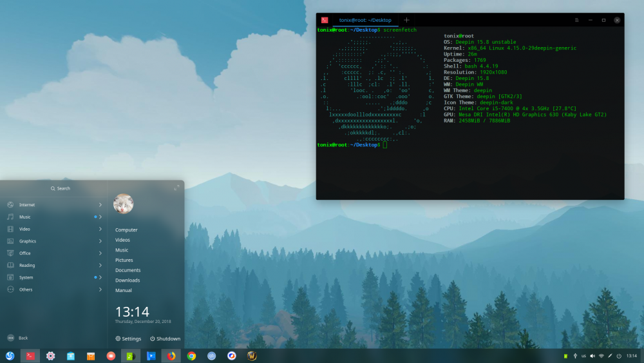Image resolution: width=644 pixels, height=363 pixels.
Task: Click the red terminal icon in dock
Action: (30, 356)
